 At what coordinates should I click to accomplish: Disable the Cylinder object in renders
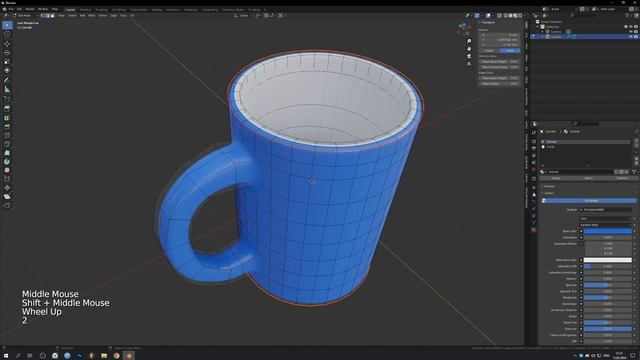[x=636, y=37]
